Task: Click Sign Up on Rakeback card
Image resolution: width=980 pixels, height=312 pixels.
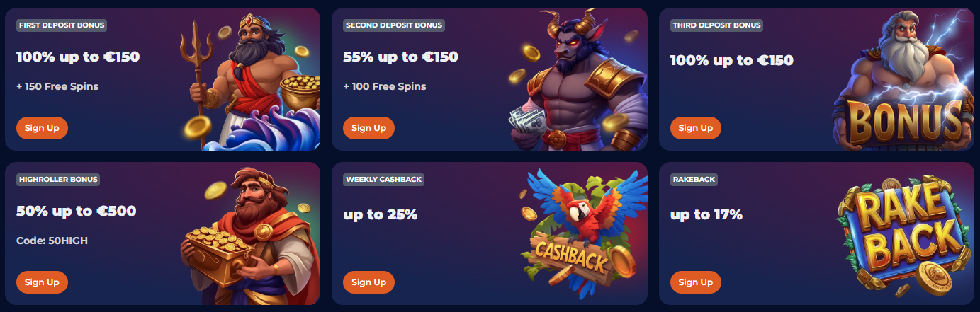Action: [696, 282]
